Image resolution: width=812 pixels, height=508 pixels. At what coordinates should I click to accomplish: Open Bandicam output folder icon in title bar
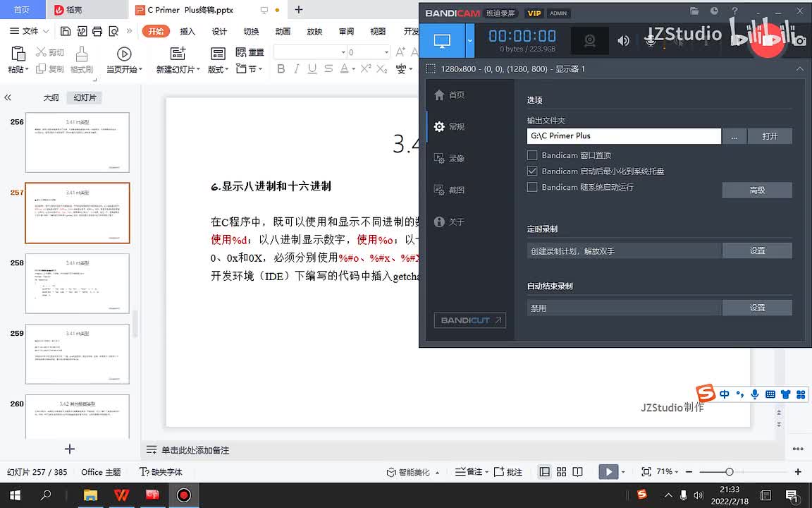[694, 11]
